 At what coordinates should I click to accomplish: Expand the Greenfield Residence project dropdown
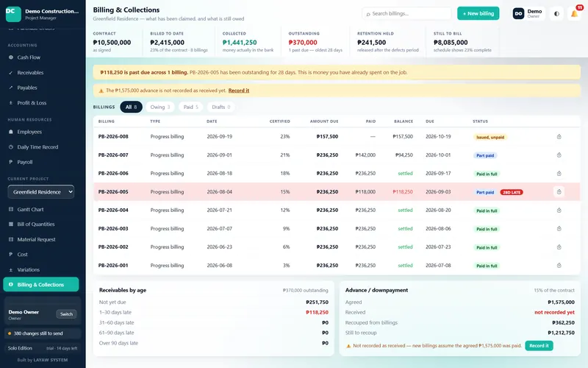point(41,192)
